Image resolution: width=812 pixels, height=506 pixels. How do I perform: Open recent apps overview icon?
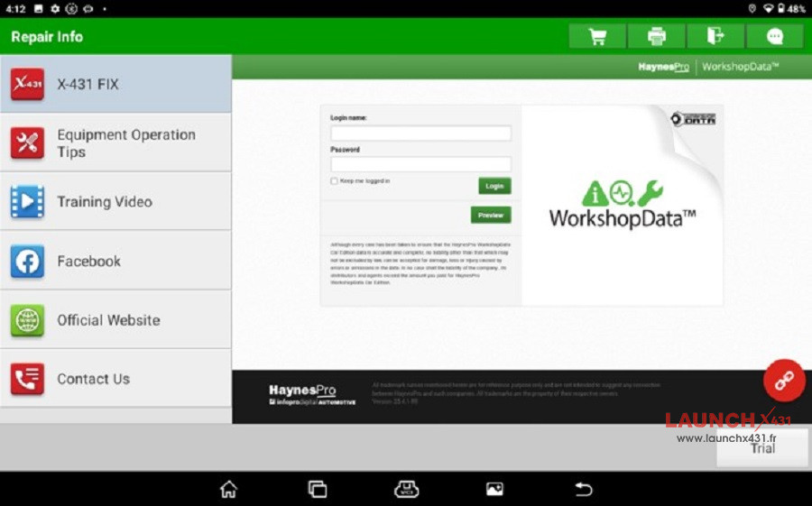tap(318, 489)
